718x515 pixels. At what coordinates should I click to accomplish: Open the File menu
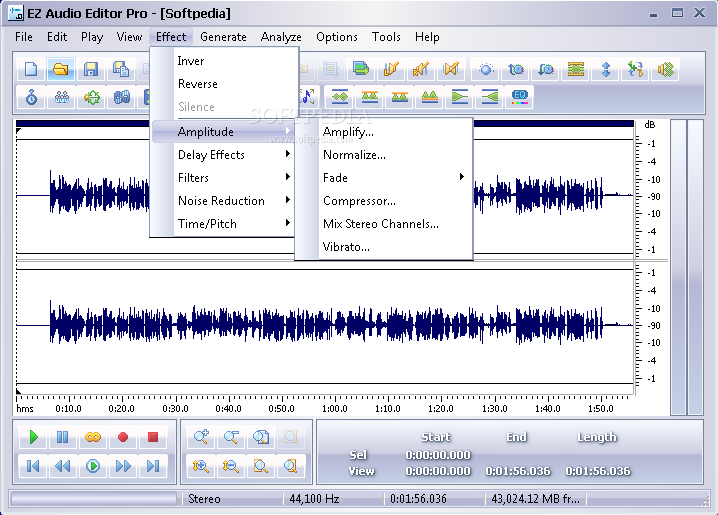pos(24,37)
